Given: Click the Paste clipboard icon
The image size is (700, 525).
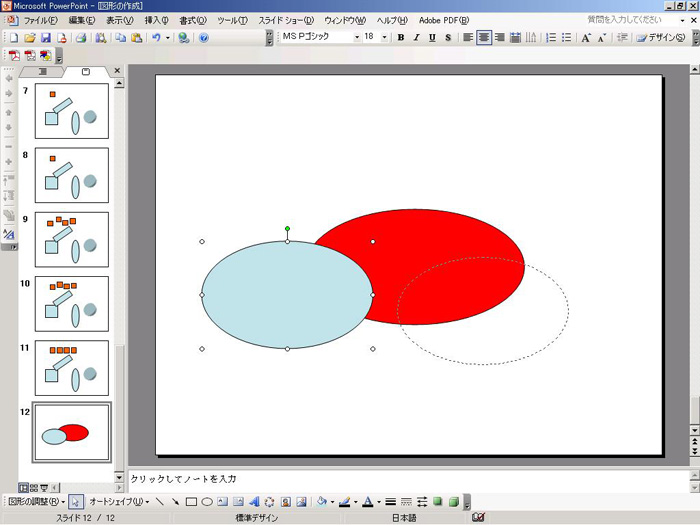Looking at the screenshot, I should click(x=137, y=38).
